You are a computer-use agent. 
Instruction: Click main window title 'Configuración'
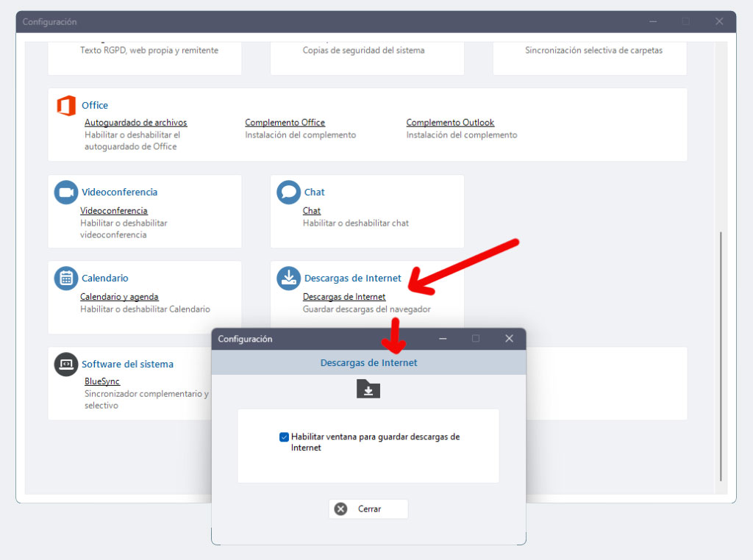point(49,22)
